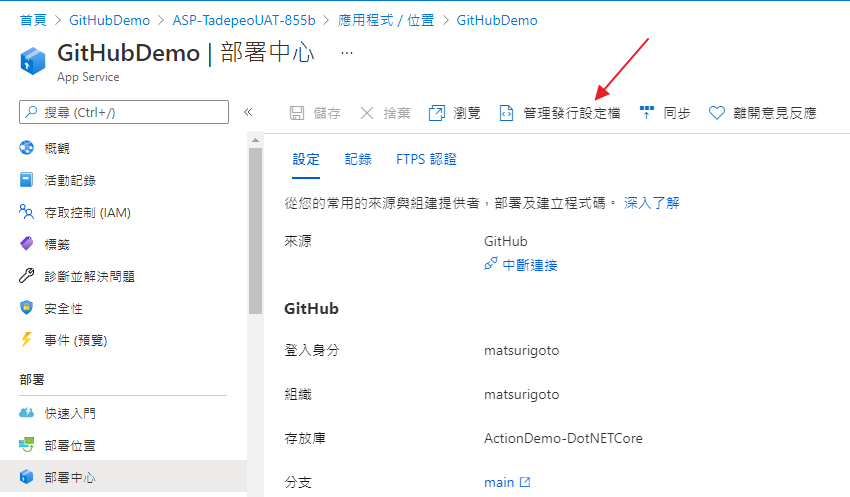Viewport: 850px width, 497px height.
Task: Click the magnifier icon in search box
Action: [31, 112]
